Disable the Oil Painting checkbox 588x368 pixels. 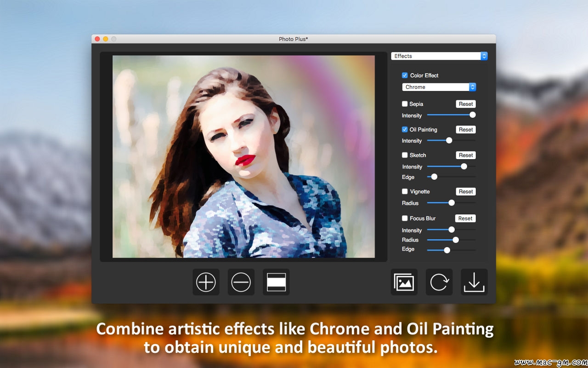(x=405, y=130)
